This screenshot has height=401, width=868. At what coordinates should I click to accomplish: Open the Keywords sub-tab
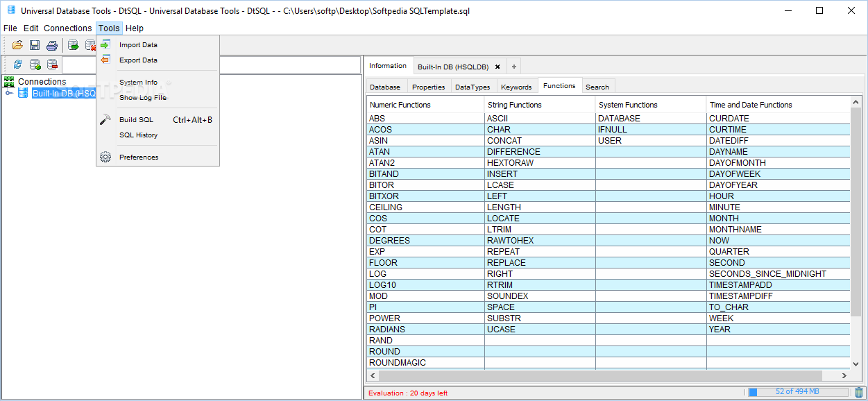pos(516,87)
